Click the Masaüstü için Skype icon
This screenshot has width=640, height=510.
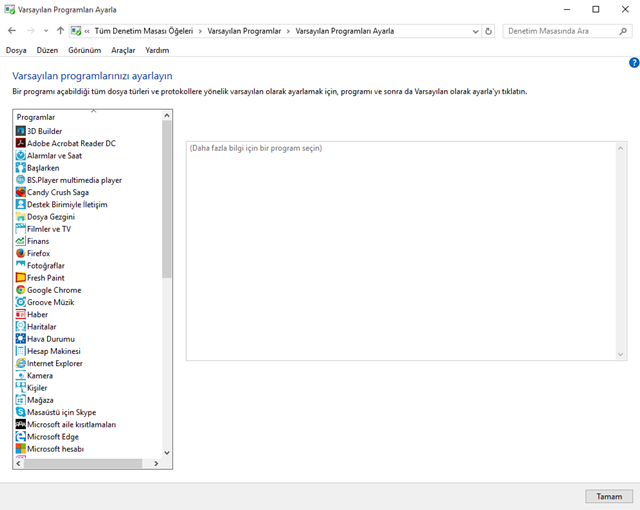click(20, 412)
